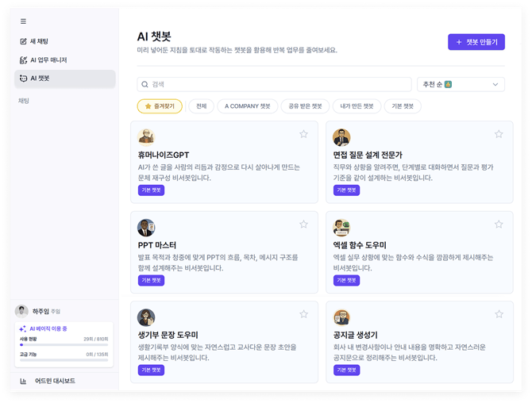The image size is (532, 403).
Task: Click the 생기부 문장 도우미 avatar
Action: pos(146,317)
